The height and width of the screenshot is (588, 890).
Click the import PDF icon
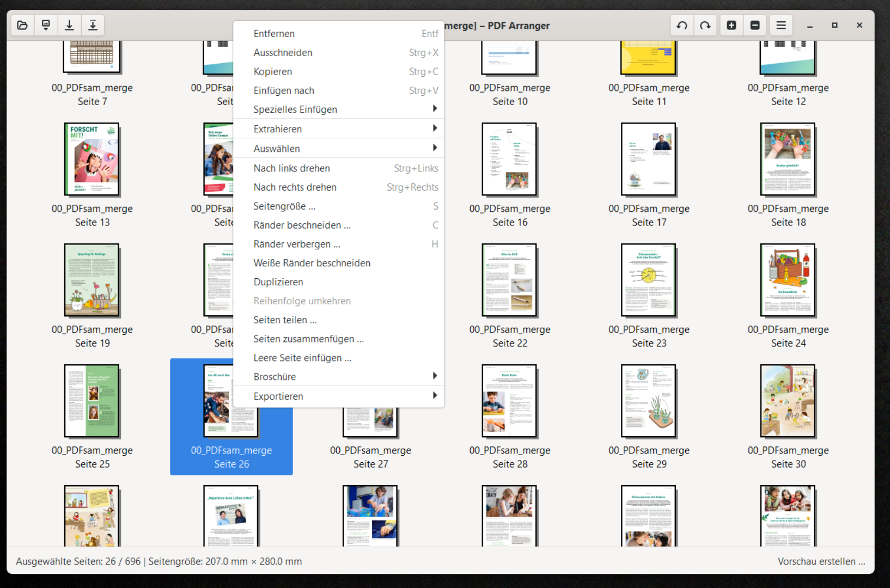pyautogui.click(x=46, y=25)
